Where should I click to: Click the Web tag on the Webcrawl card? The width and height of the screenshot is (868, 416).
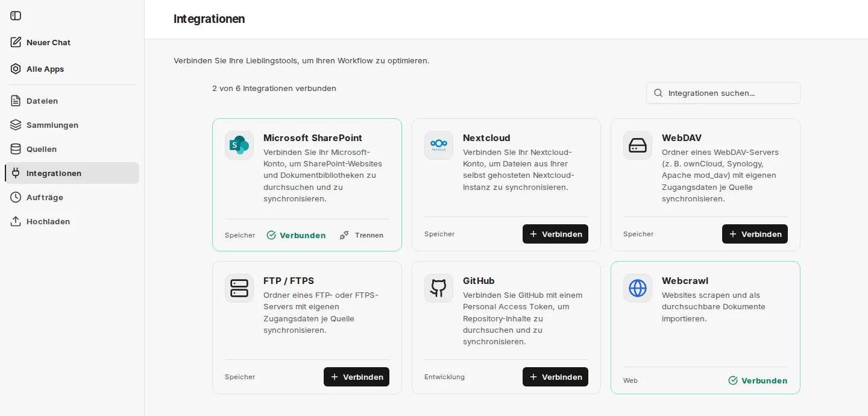[631, 380]
